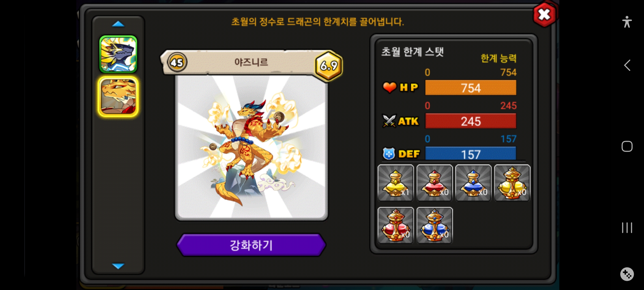Select the yellow HP essence potion
The height and width of the screenshot is (290, 644).
pyautogui.click(x=396, y=183)
